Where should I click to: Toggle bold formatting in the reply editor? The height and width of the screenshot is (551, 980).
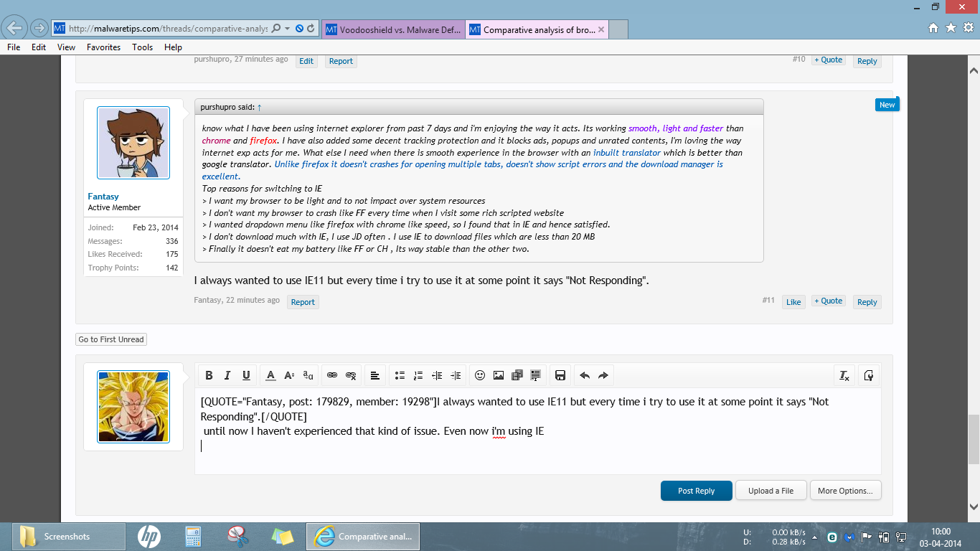click(209, 375)
